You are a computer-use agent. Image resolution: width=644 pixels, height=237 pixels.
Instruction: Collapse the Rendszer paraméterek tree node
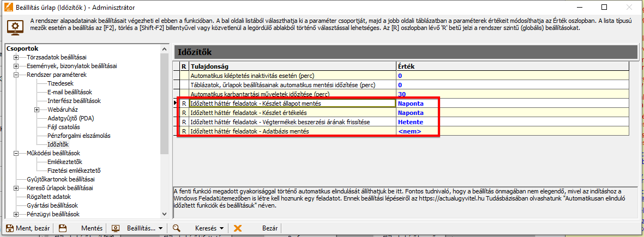point(16,75)
